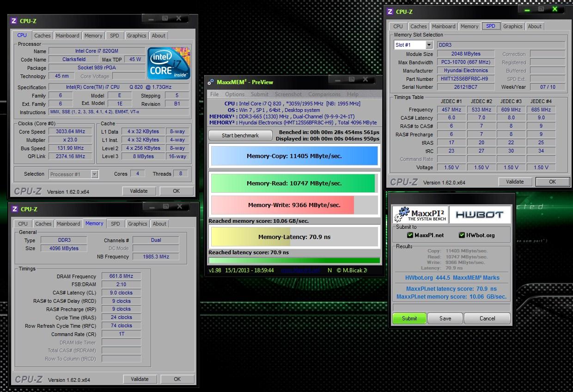The height and width of the screenshot is (392, 573).
Task: Open the Mainboard tab in the processor CPU-Z window
Action: (67, 36)
